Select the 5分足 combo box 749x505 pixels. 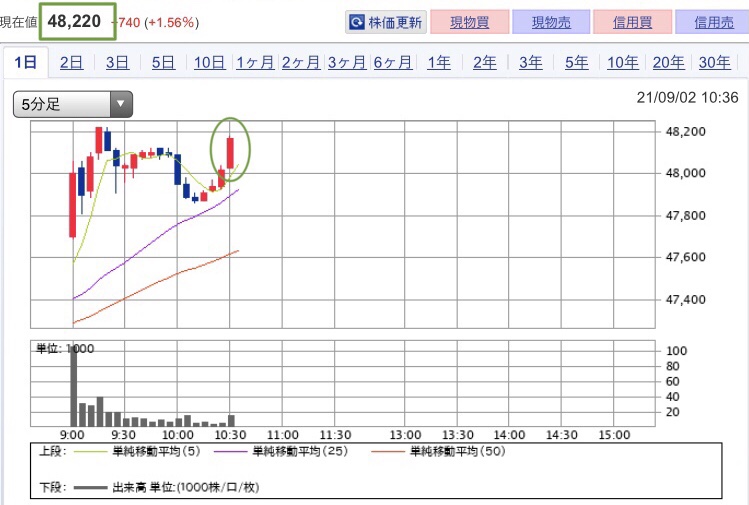click(73, 104)
